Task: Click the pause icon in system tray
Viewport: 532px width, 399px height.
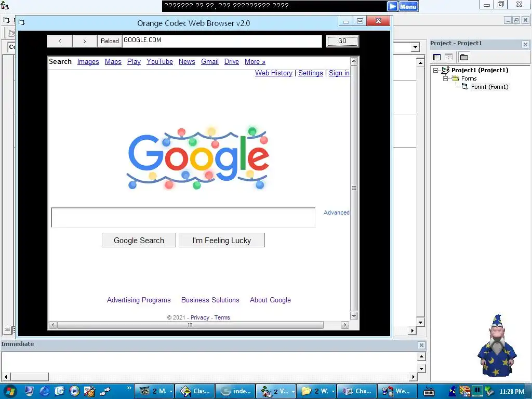Action: (477, 391)
